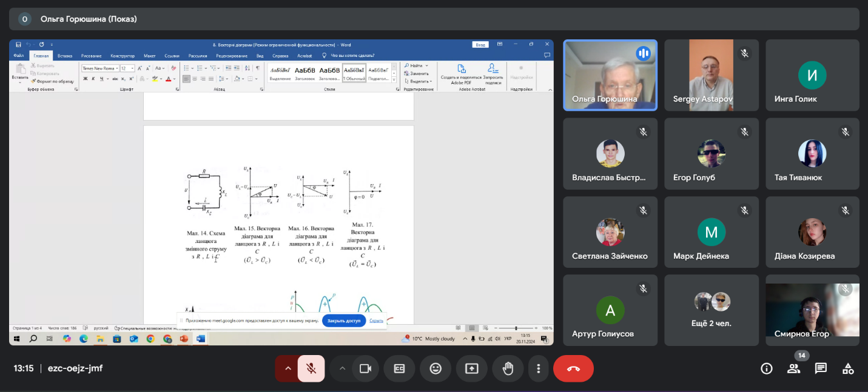The height and width of the screenshot is (392, 868).
Task: Click the Скрыть link in the sharing bar
Action: click(x=376, y=321)
